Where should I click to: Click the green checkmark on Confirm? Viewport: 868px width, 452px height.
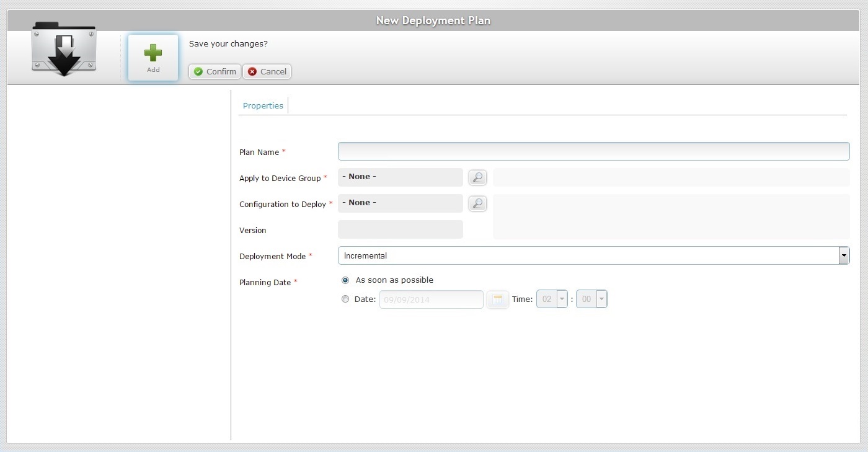click(x=198, y=72)
